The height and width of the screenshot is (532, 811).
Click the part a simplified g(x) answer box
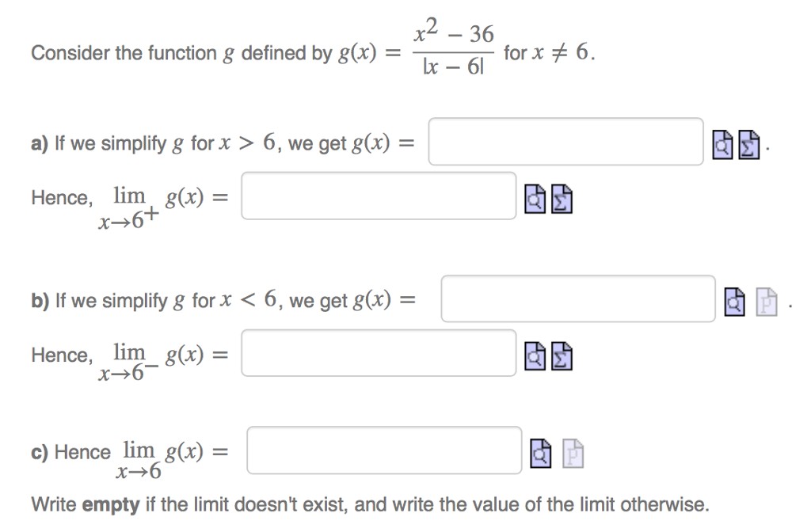pos(566,141)
